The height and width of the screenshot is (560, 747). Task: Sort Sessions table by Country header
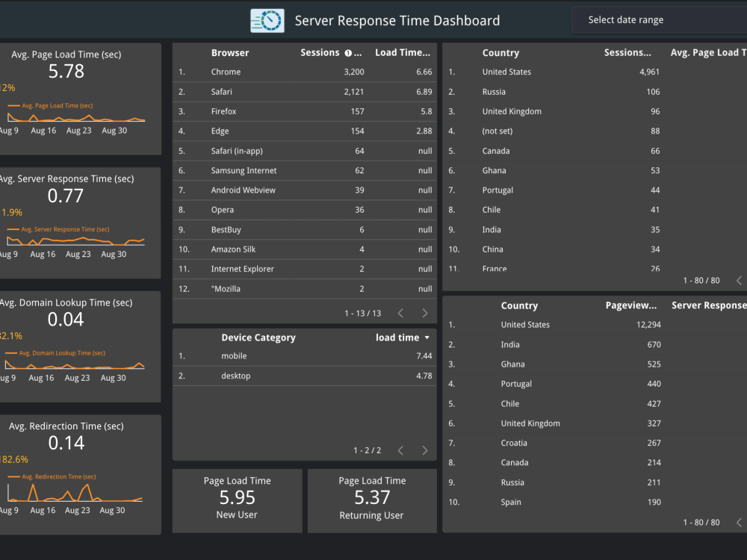[x=500, y=53]
